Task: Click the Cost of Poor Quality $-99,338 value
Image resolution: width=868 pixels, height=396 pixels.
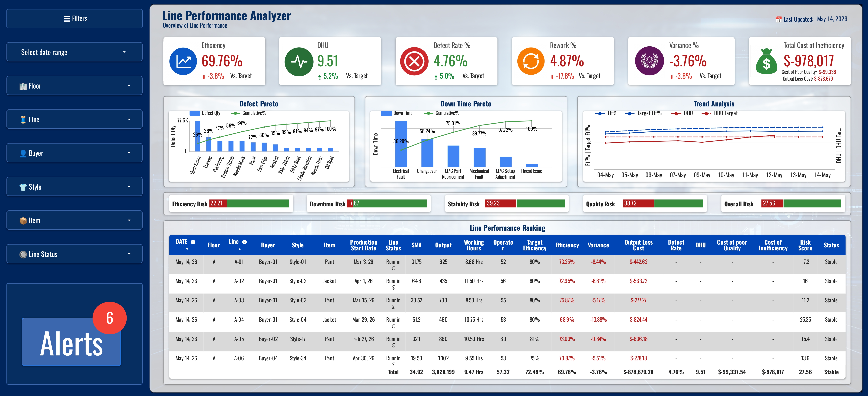Action: [827, 72]
